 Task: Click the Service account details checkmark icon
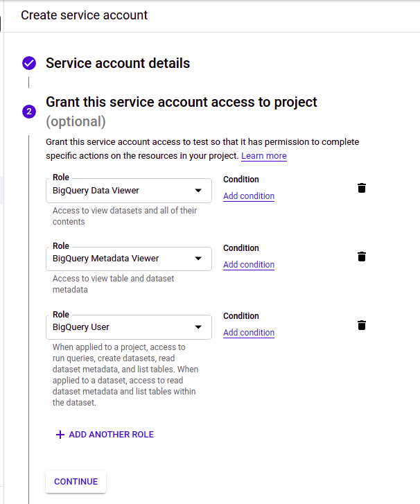[29, 63]
